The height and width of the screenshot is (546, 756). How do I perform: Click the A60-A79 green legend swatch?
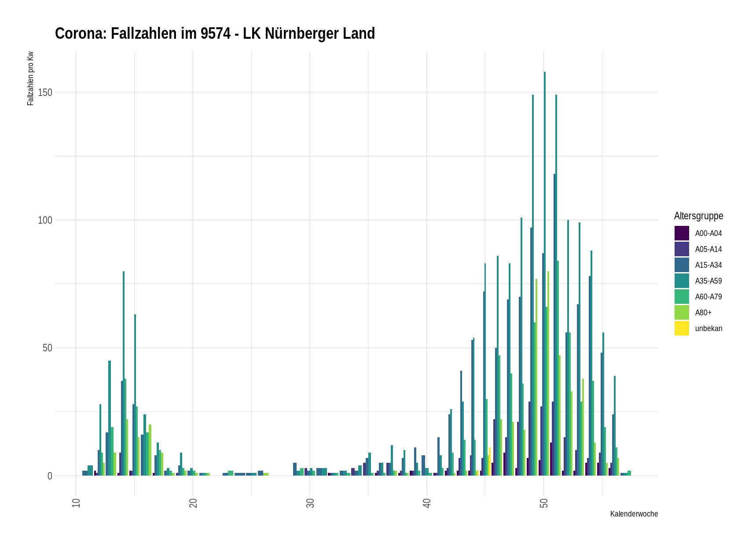(682, 297)
